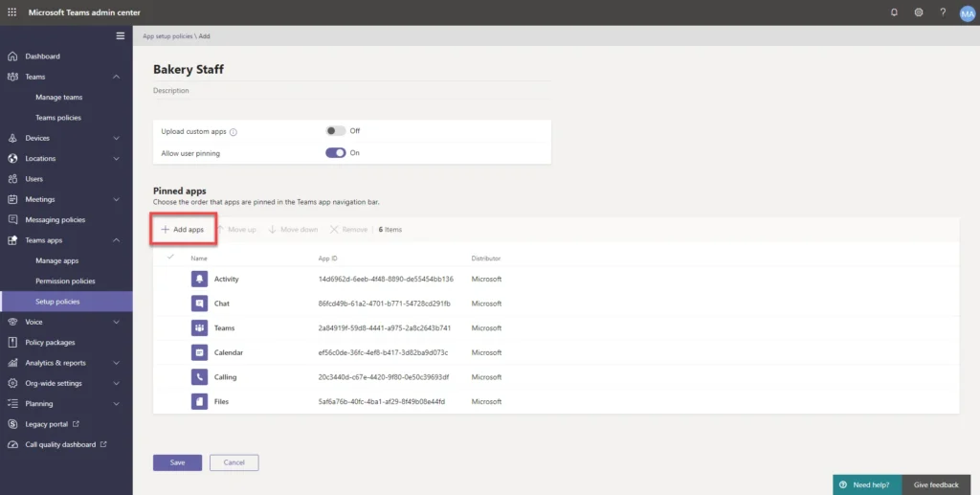The height and width of the screenshot is (495, 980).
Task: Save the Bakery Staff policy
Action: 177,462
